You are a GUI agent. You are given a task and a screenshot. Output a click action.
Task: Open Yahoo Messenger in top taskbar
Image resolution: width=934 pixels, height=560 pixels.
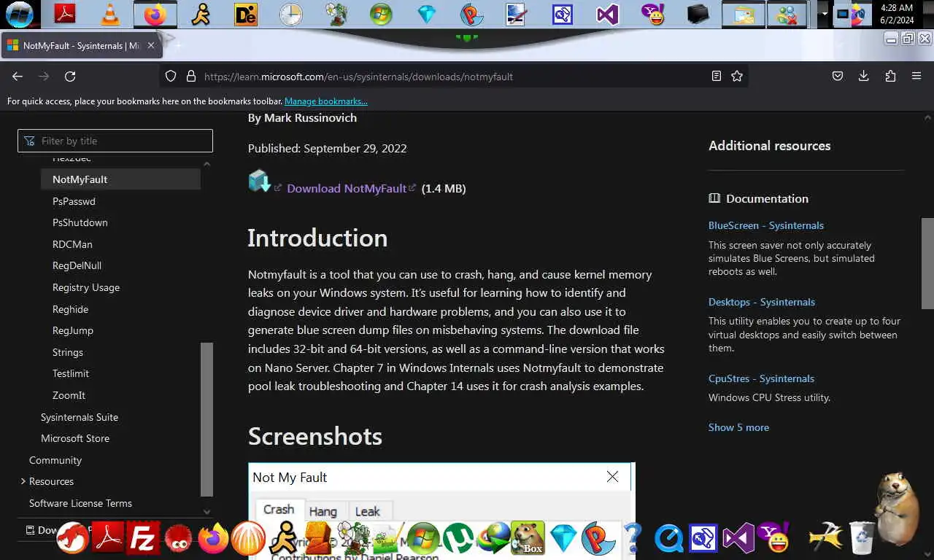[x=652, y=13]
